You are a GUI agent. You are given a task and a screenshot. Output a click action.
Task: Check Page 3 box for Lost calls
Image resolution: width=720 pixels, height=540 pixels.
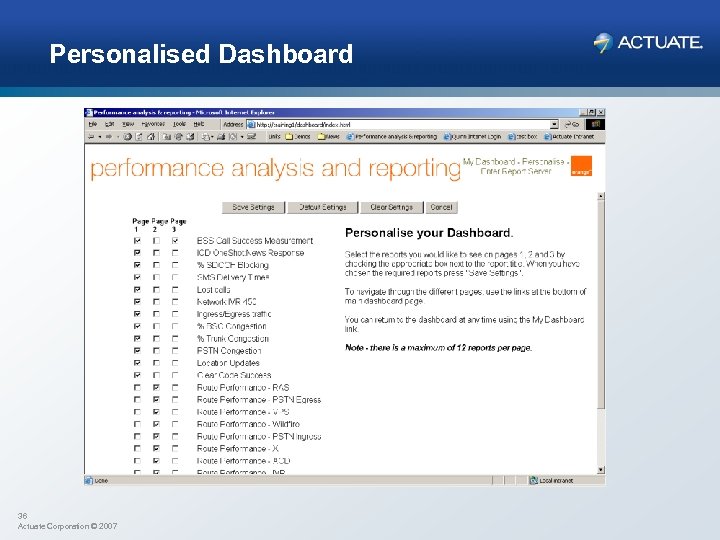[x=175, y=289]
